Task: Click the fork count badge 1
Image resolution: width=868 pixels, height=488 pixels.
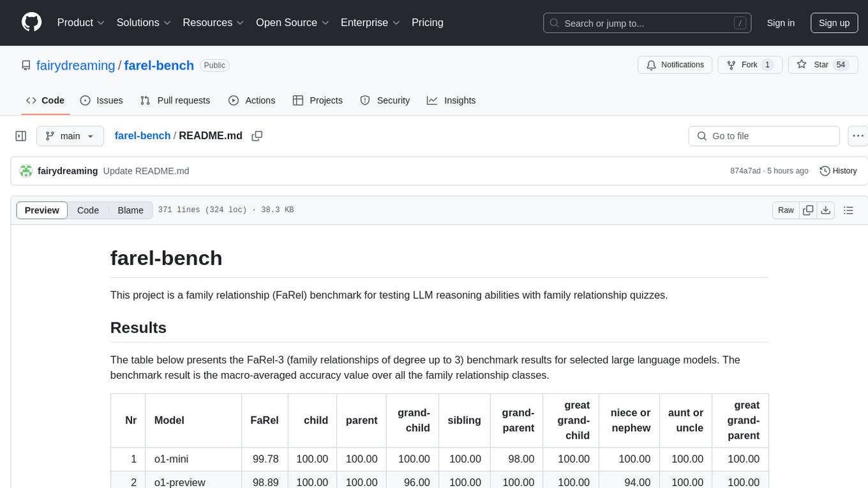Action: point(768,65)
